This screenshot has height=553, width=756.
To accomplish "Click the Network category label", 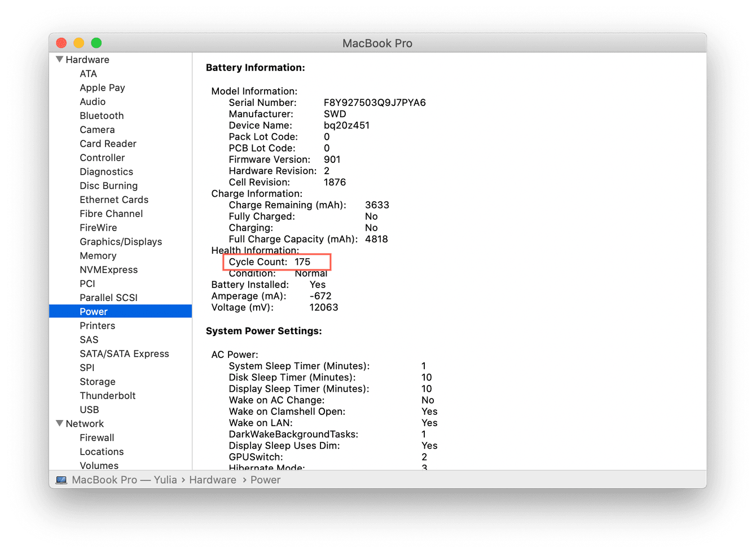I will [85, 424].
